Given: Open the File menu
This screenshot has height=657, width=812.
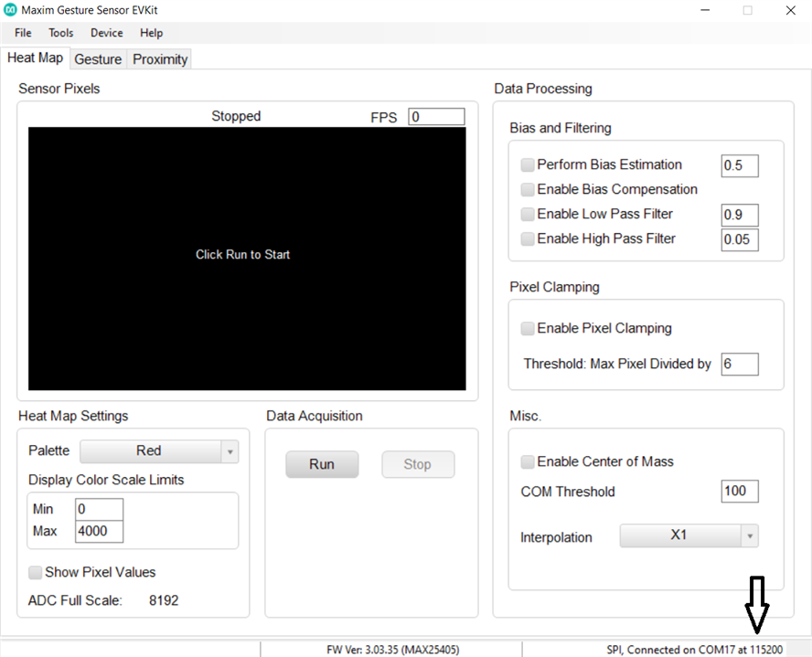Looking at the screenshot, I should point(23,33).
